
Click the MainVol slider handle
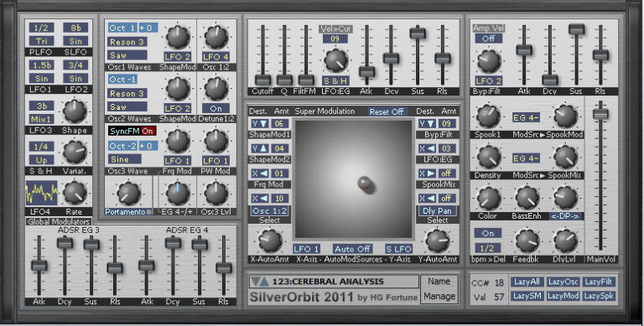600,114
